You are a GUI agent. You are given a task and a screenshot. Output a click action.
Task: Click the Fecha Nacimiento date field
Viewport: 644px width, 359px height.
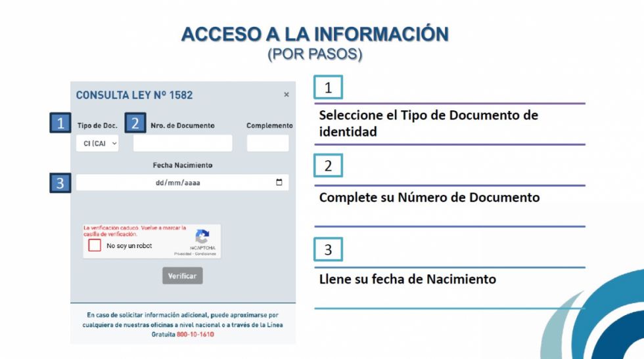(x=183, y=182)
